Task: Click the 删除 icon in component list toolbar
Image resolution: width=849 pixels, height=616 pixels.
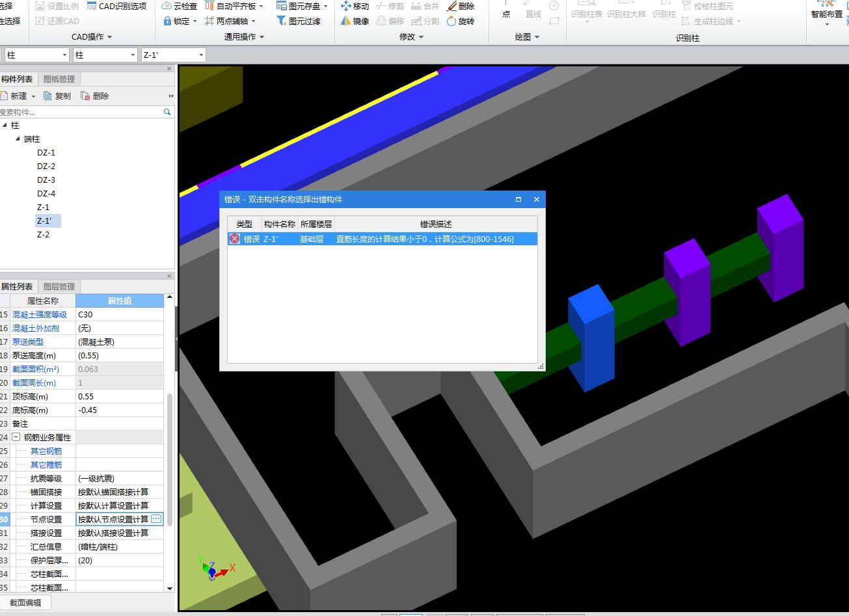Action: pos(85,96)
